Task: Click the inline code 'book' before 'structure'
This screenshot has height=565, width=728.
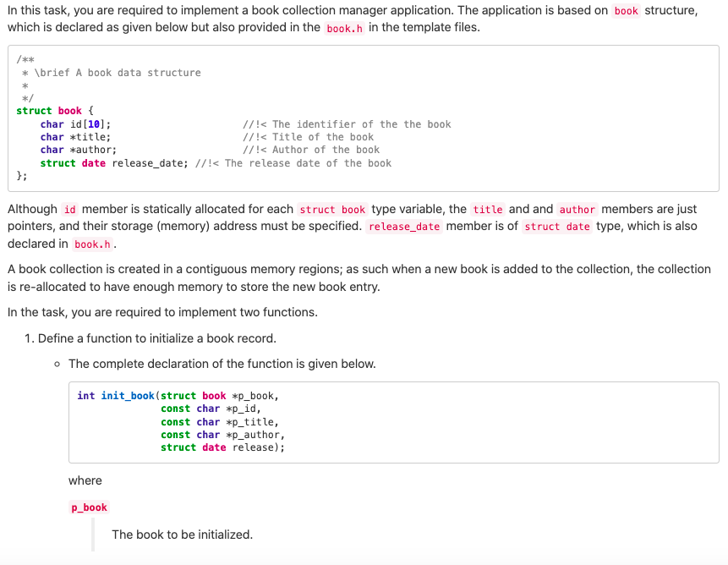Action: point(626,11)
